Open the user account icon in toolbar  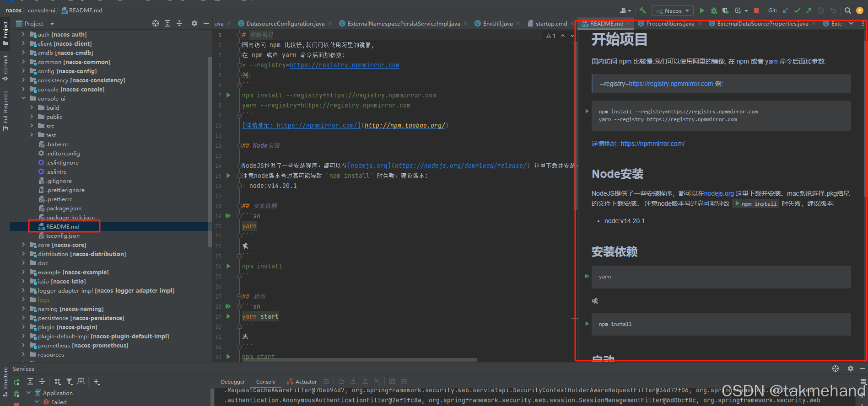625,11
